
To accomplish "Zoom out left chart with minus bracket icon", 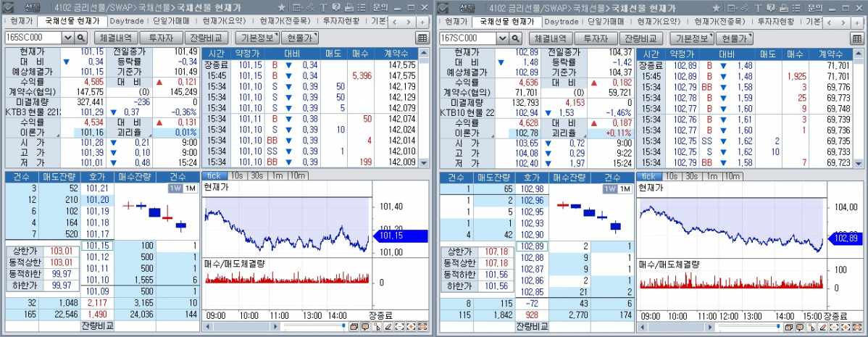I will [x=400, y=326].
